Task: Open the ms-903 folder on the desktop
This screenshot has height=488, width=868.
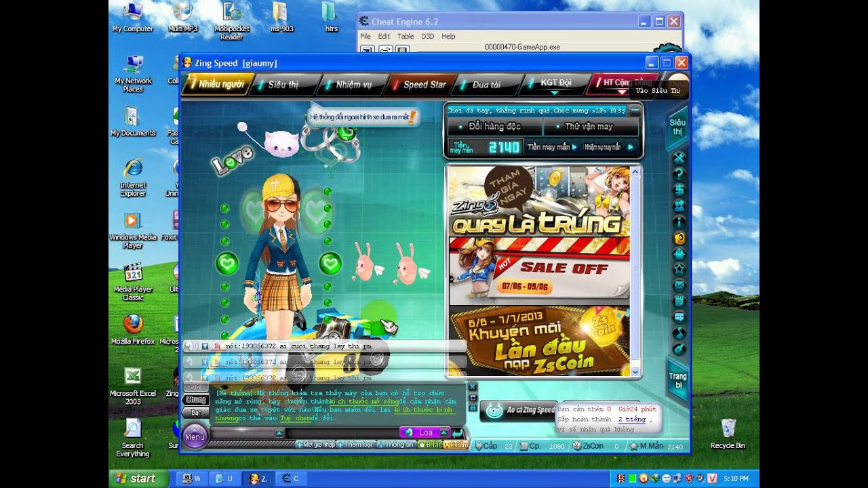Action: coord(281,18)
